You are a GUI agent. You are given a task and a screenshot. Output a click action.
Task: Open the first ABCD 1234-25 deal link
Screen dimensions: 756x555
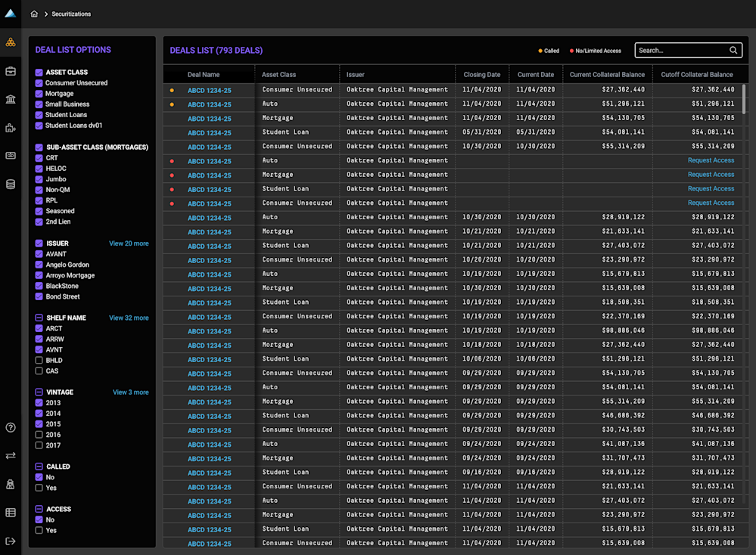[210, 90]
